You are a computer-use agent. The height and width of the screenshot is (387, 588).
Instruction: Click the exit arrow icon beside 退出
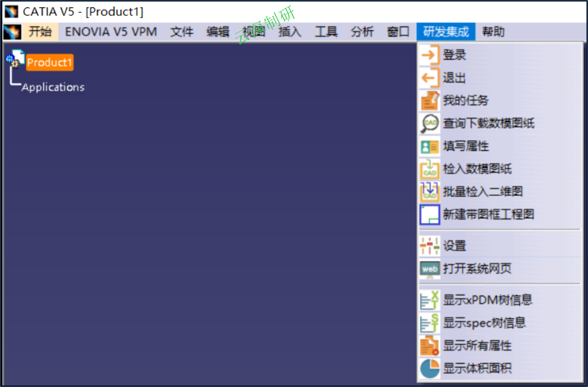[430, 77]
